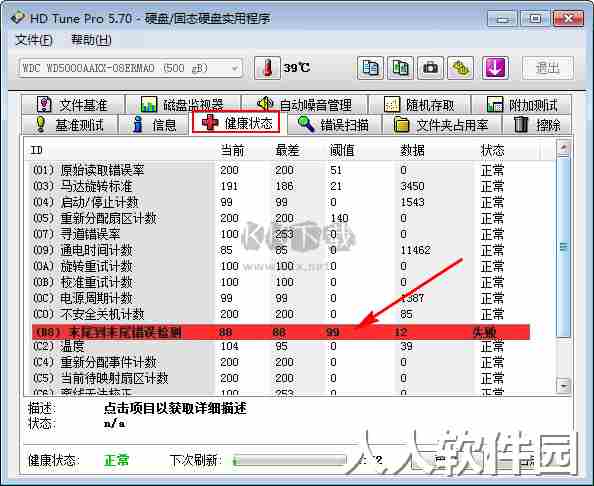Image resolution: width=594 pixels, height=486 pixels.
Task: Click the 阈值 column header
Action: point(342,150)
